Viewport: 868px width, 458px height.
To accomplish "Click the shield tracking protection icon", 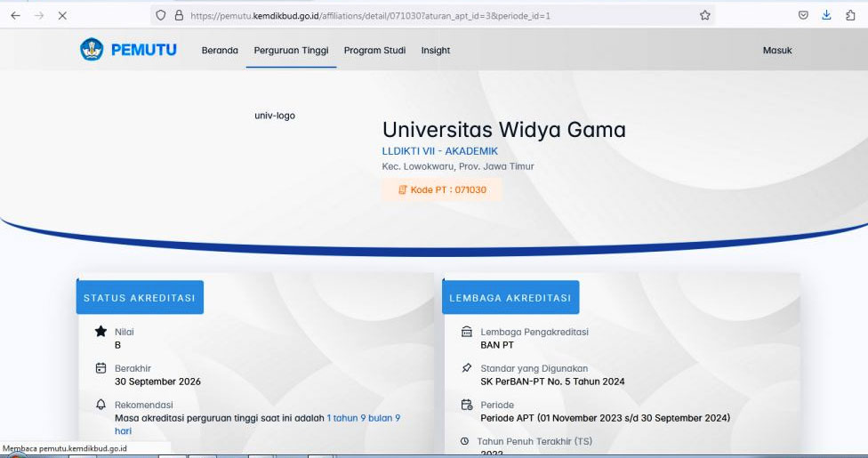I will (x=161, y=15).
